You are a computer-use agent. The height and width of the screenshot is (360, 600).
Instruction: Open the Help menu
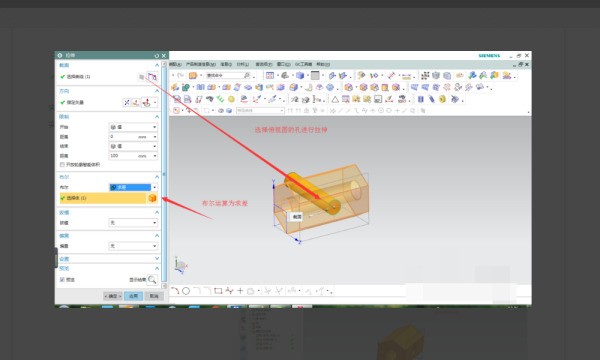pos(323,64)
